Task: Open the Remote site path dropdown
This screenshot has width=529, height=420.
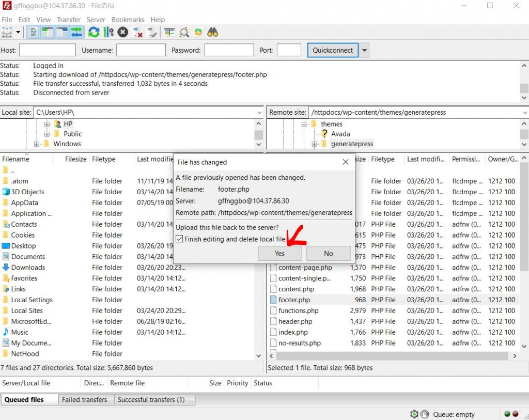Action: (525, 112)
